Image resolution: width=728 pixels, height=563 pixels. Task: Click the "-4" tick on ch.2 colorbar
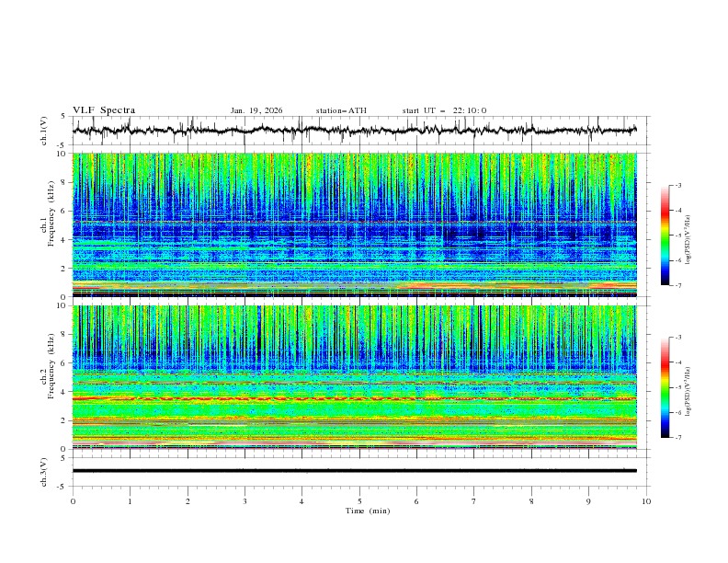coord(677,362)
